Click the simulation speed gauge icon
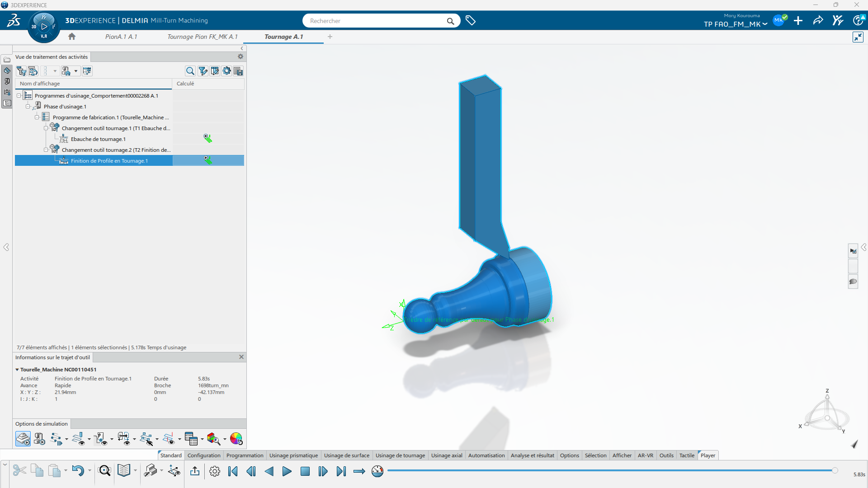 coord(377,471)
